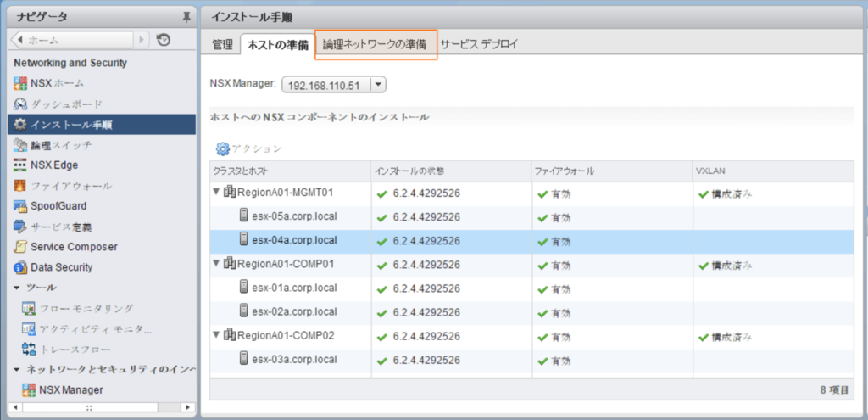Click the Networking and Security heading
The width and height of the screenshot is (868, 420).
point(70,63)
